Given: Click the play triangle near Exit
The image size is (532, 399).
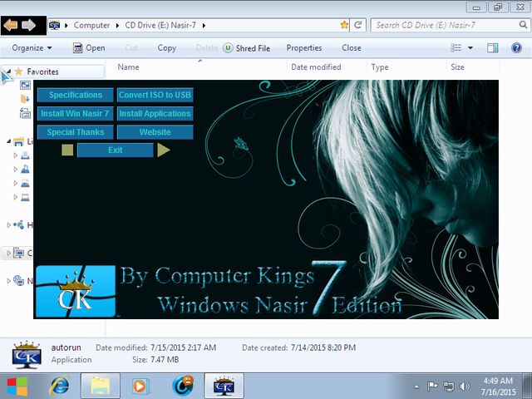Looking at the screenshot, I should pos(164,150).
